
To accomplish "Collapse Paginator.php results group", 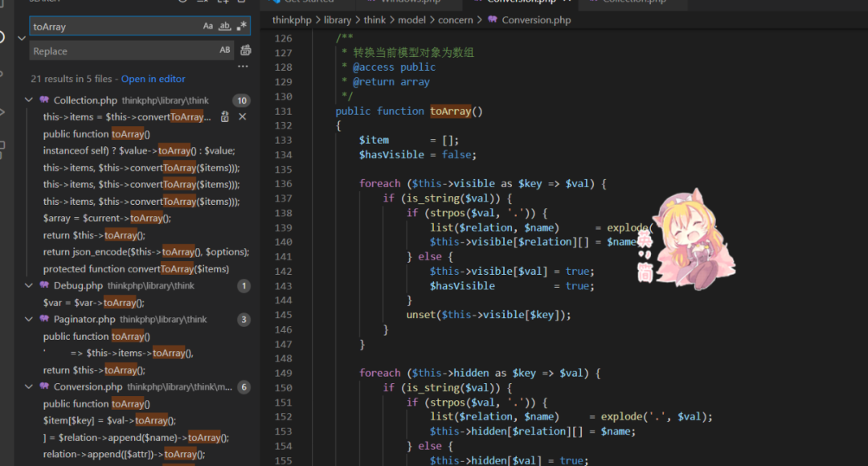I will click(x=29, y=319).
